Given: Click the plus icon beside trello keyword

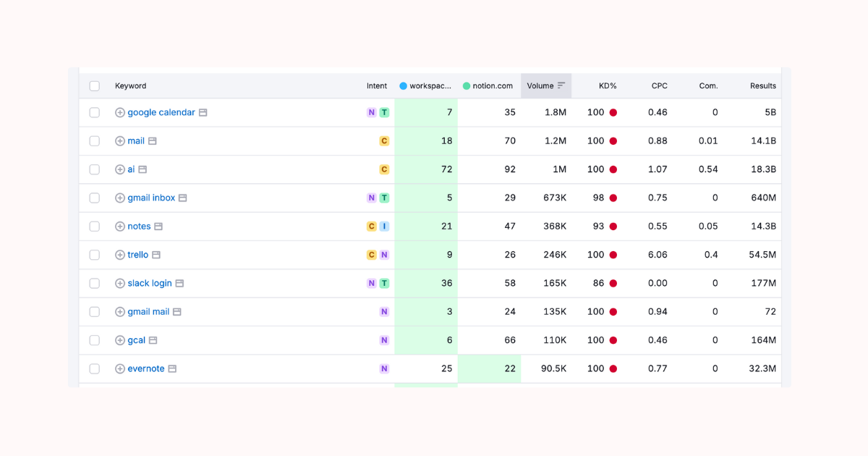Looking at the screenshot, I should tap(120, 255).
